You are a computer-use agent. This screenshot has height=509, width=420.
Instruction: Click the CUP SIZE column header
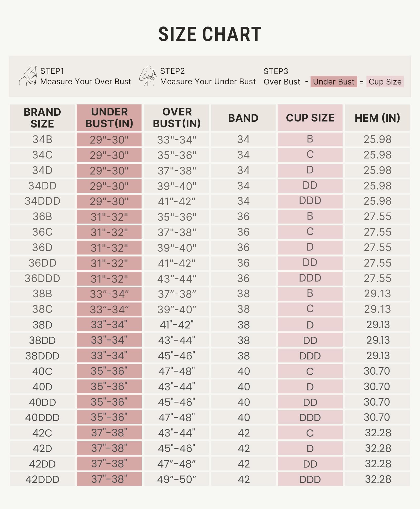click(310, 118)
